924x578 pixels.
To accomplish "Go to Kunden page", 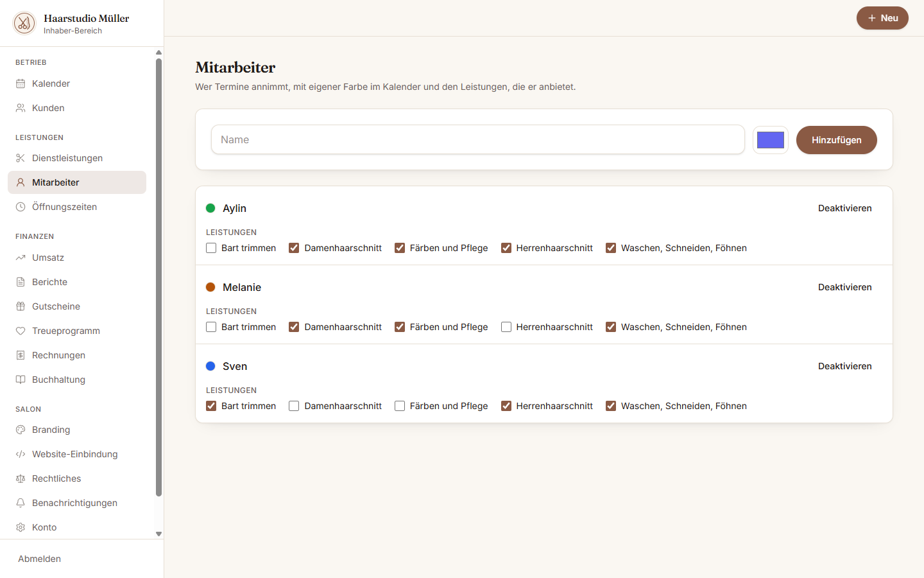I will pyautogui.click(x=77, y=108).
